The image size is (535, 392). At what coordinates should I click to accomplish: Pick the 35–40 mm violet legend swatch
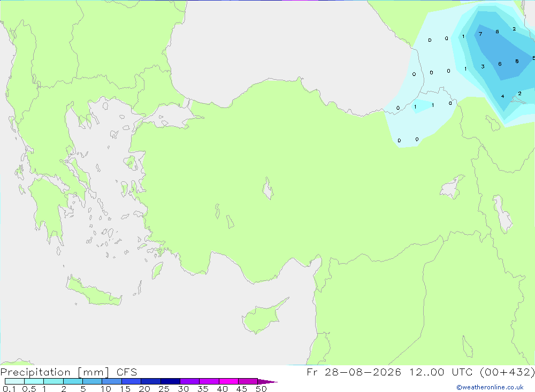pos(209,381)
